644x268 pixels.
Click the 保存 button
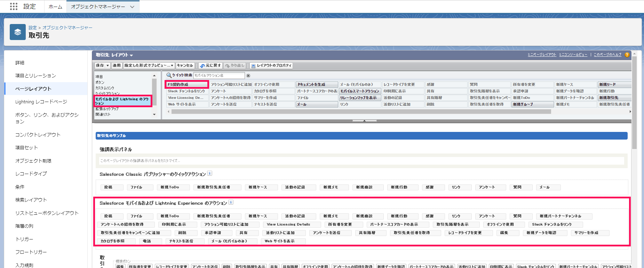pyautogui.click(x=100, y=65)
